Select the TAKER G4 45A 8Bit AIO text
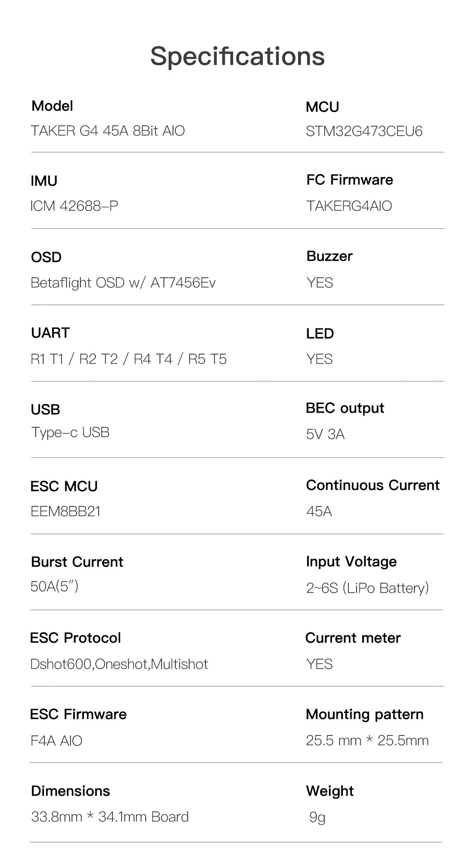The width and height of the screenshot is (475, 868). pos(108,131)
